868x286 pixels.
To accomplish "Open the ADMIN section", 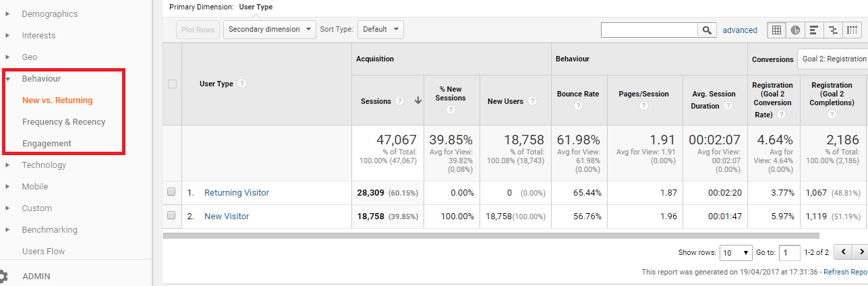I will (36, 277).
